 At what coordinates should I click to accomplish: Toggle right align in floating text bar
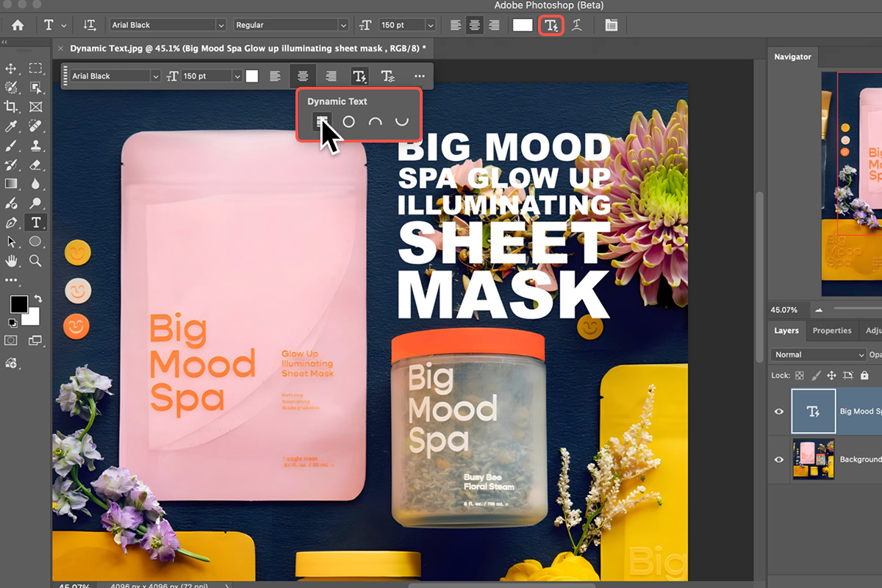(331, 76)
